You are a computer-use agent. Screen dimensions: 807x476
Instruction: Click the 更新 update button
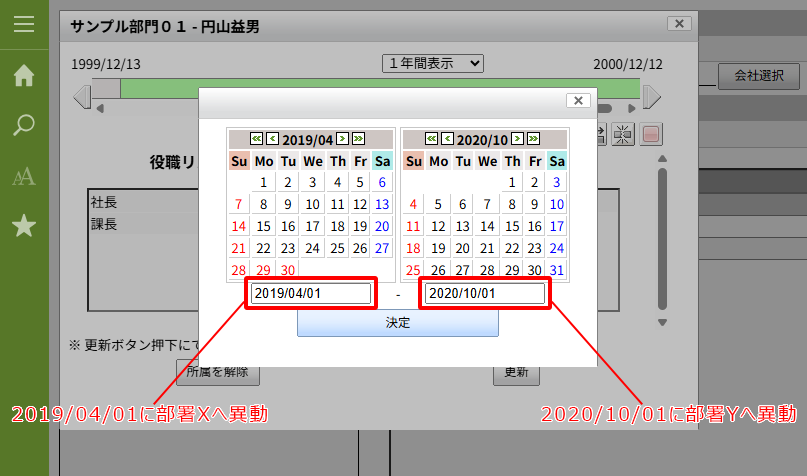tap(515, 372)
